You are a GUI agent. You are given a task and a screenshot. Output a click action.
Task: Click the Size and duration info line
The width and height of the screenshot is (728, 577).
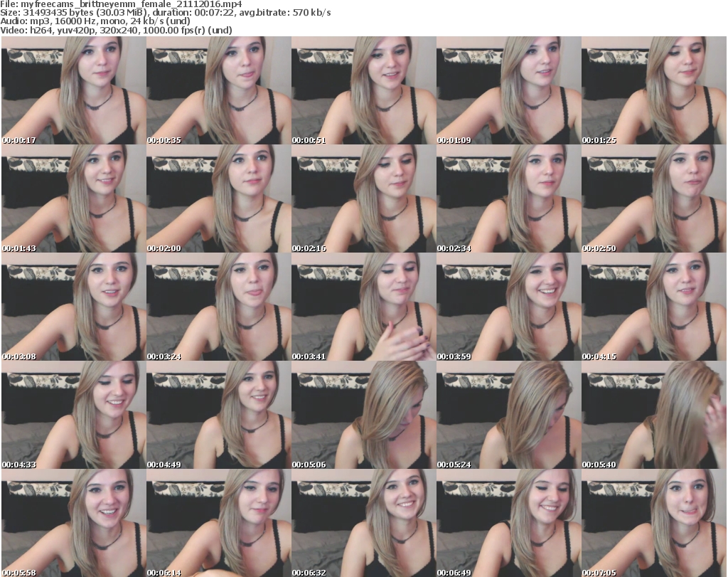166,13
